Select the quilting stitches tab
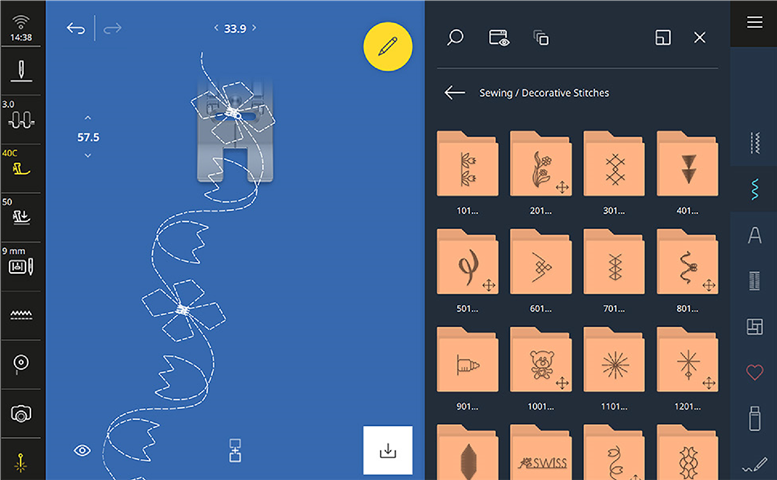This screenshot has width=777, height=480. point(754,327)
